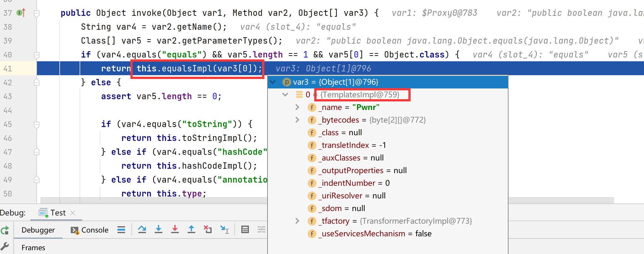Collapse the 0 TemplatesImpl@759 element

[285, 94]
